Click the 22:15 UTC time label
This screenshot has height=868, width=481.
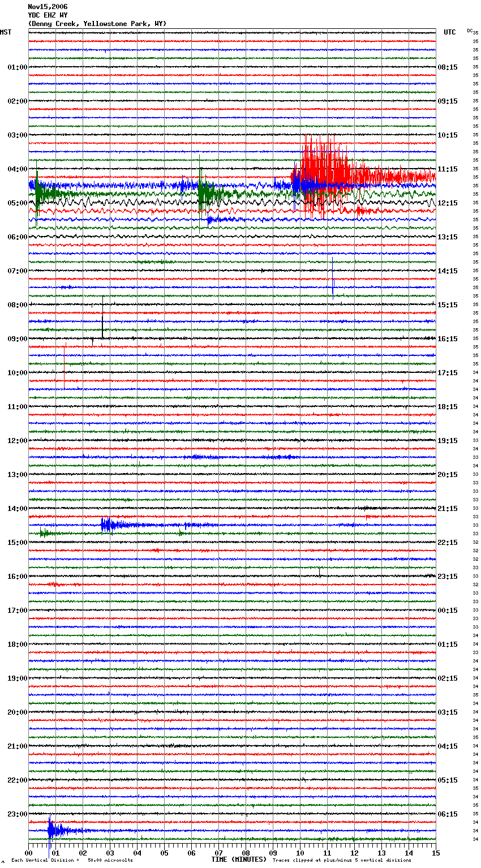click(448, 543)
